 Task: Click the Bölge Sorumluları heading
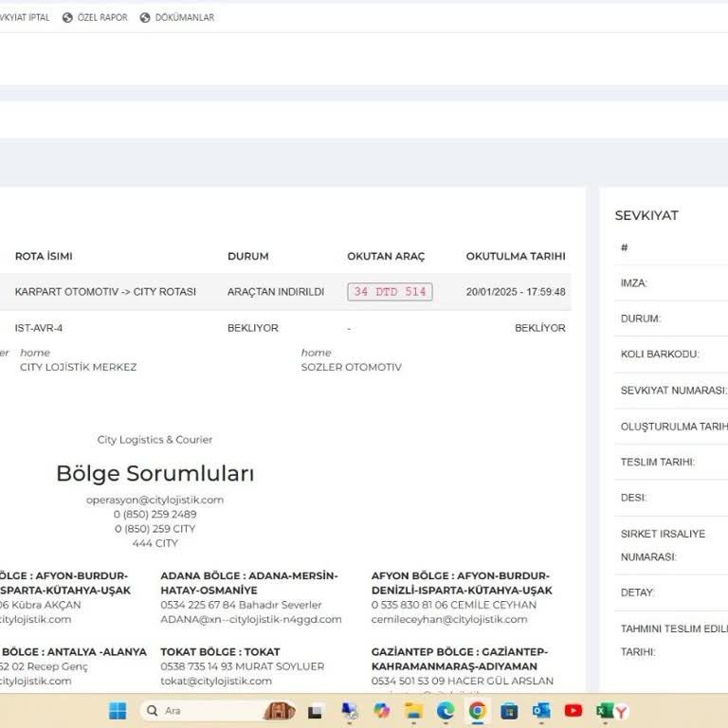pos(155,474)
